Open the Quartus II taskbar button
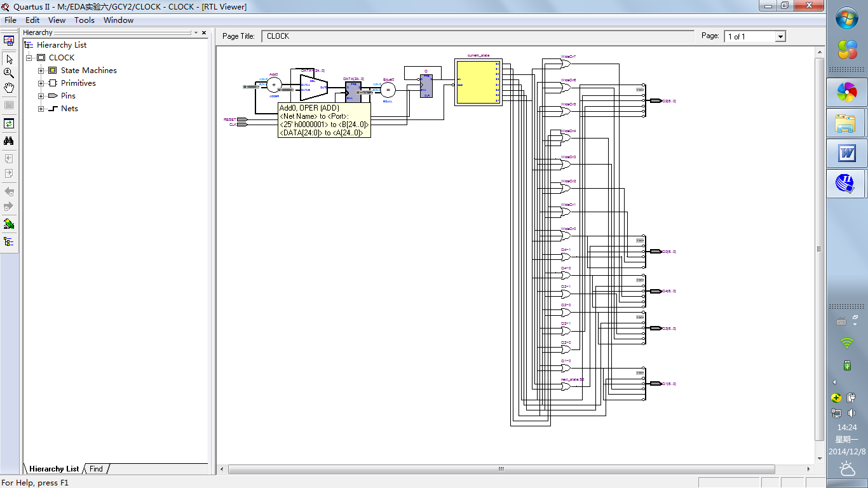This screenshot has height=488, width=868. coord(847,184)
